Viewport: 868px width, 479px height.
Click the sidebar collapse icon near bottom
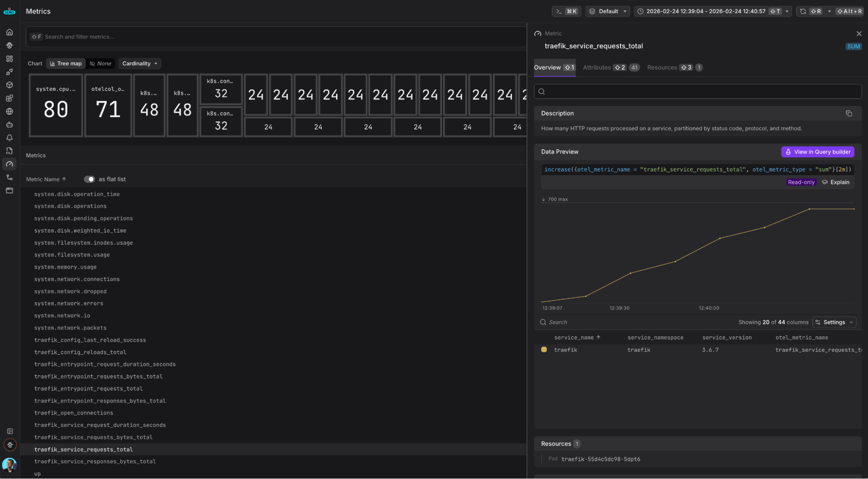click(x=10, y=431)
